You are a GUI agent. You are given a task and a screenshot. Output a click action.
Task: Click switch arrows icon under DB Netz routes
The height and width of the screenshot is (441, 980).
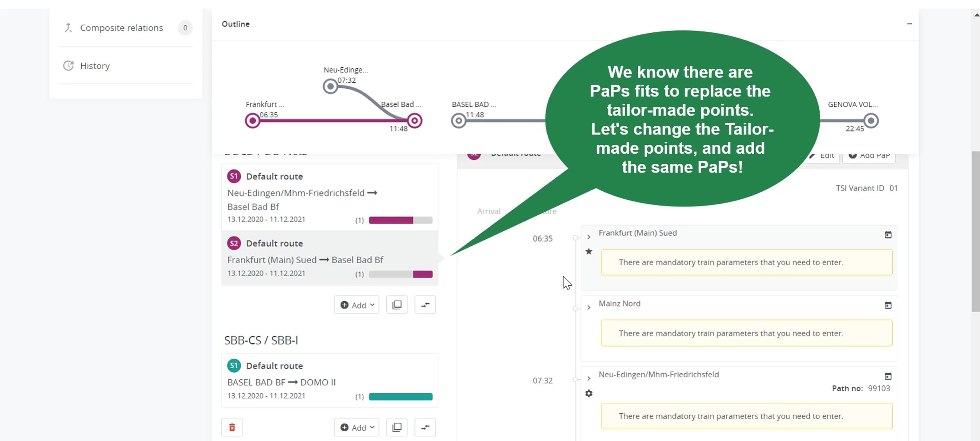point(425,305)
